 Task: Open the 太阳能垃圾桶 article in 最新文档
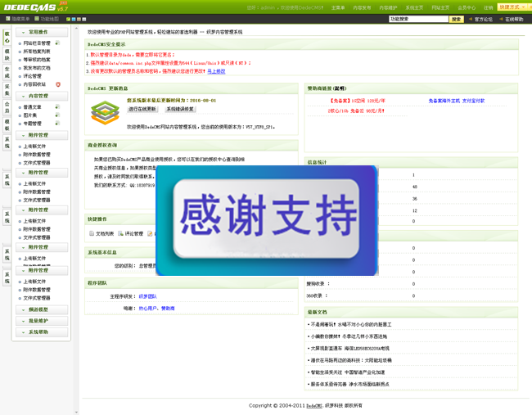(x=351, y=360)
